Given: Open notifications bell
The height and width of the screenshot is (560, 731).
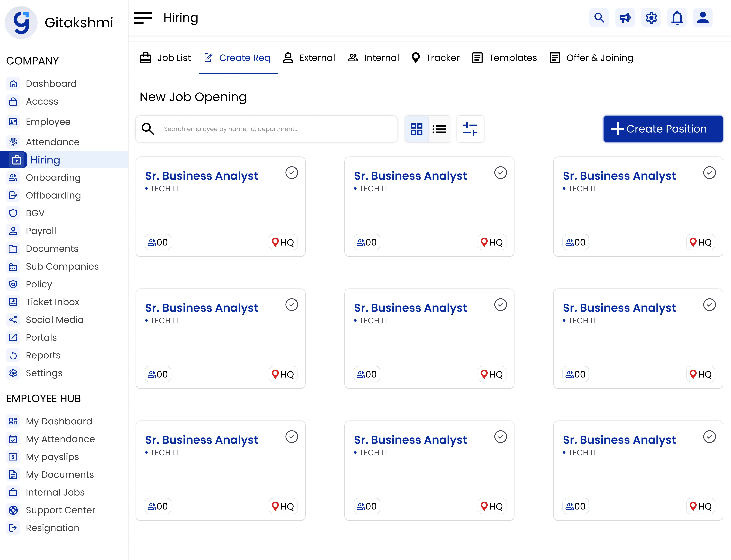Looking at the screenshot, I should click(677, 18).
